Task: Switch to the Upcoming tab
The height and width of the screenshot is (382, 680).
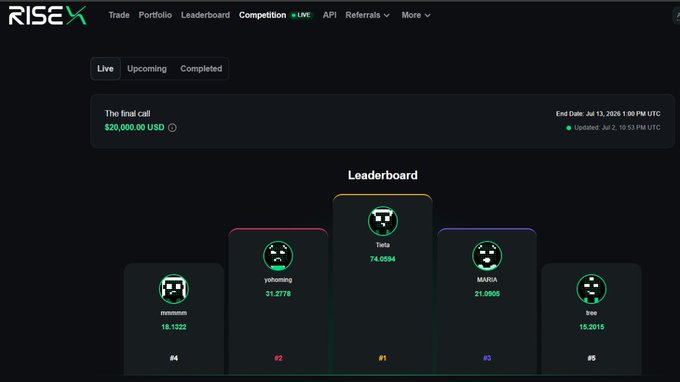Action: tap(147, 69)
